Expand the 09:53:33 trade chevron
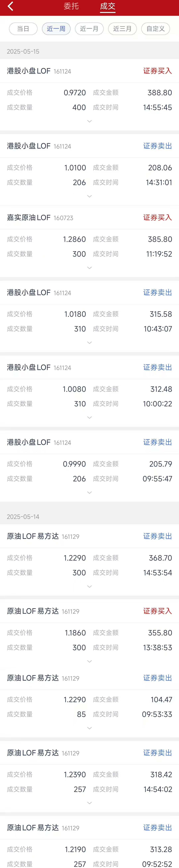The image size is (179, 868). click(89, 728)
